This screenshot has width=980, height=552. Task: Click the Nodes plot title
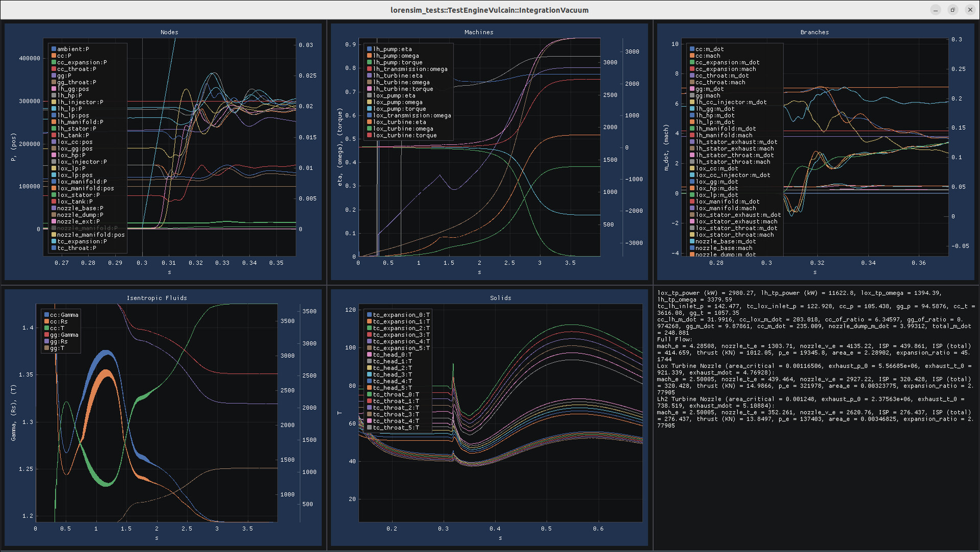pyautogui.click(x=169, y=32)
